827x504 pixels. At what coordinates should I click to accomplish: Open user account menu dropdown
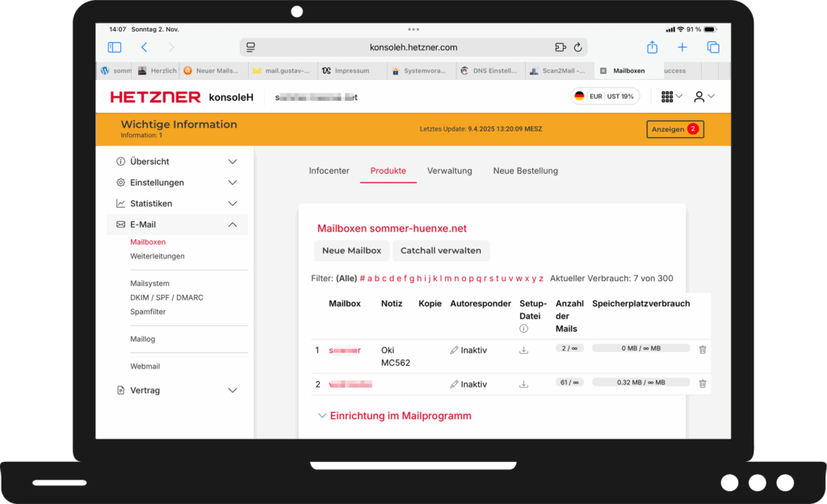point(704,97)
